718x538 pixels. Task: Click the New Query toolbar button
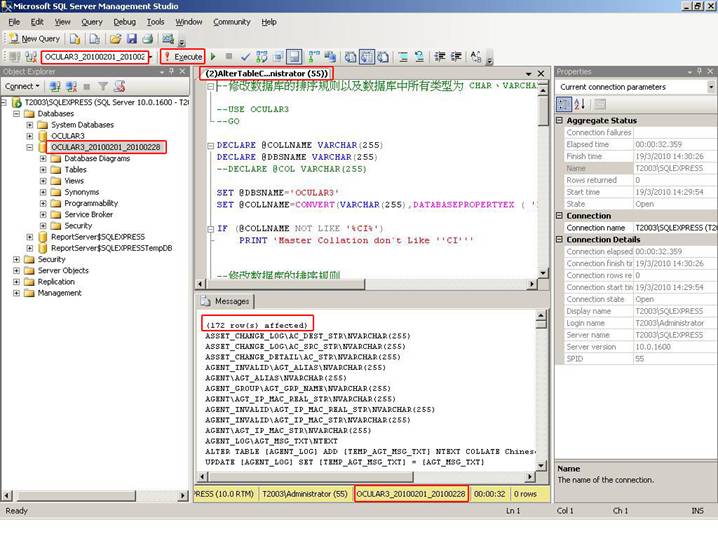(34, 39)
